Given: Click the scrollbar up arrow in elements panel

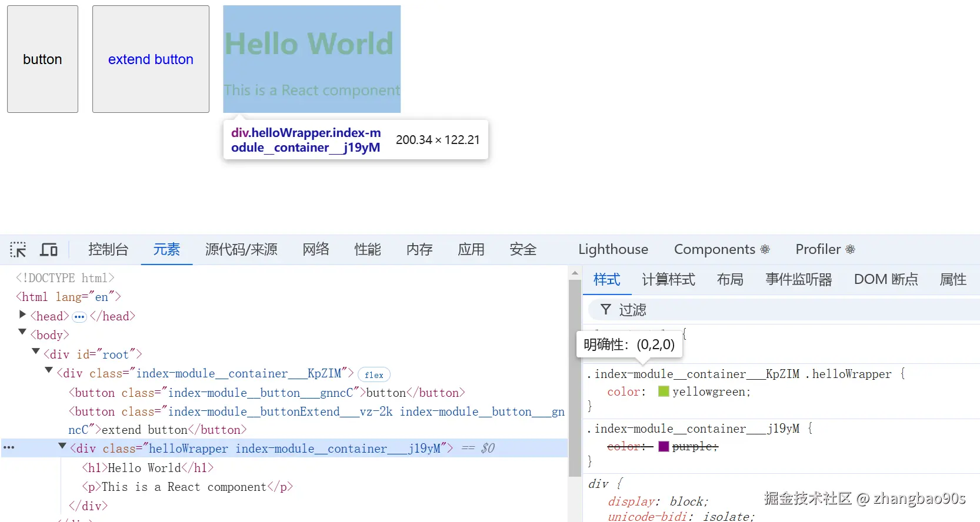Looking at the screenshot, I should click(x=575, y=273).
